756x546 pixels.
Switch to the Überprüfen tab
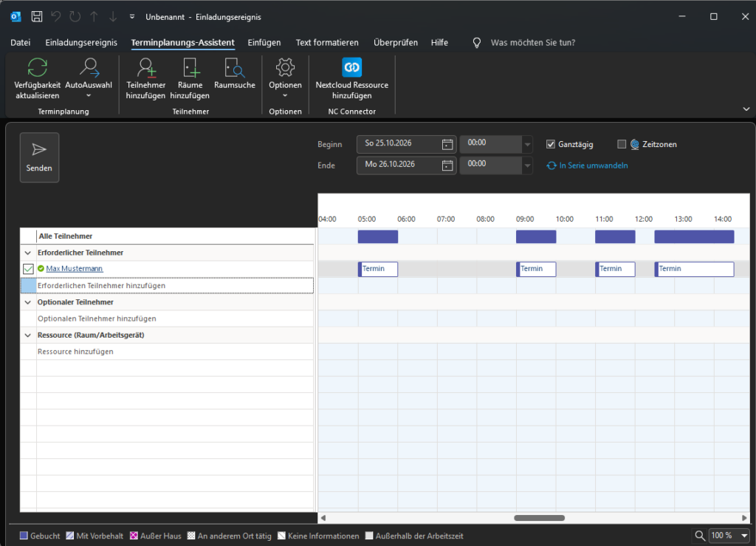pos(396,42)
